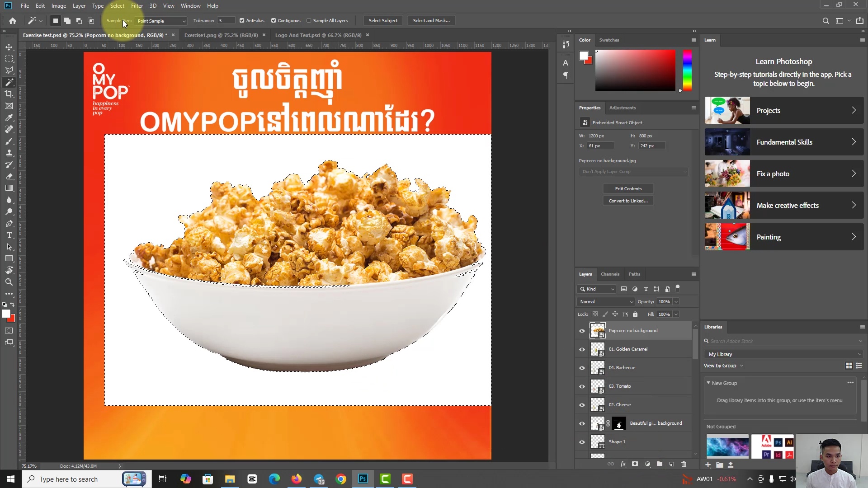Open the My Library dropdown
The width and height of the screenshot is (868, 488).
[x=783, y=354]
